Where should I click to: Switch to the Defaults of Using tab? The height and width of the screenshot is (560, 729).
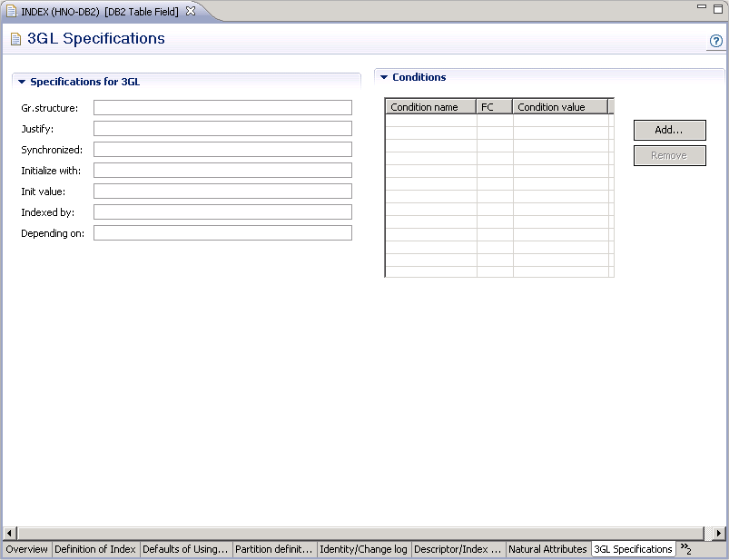click(186, 549)
